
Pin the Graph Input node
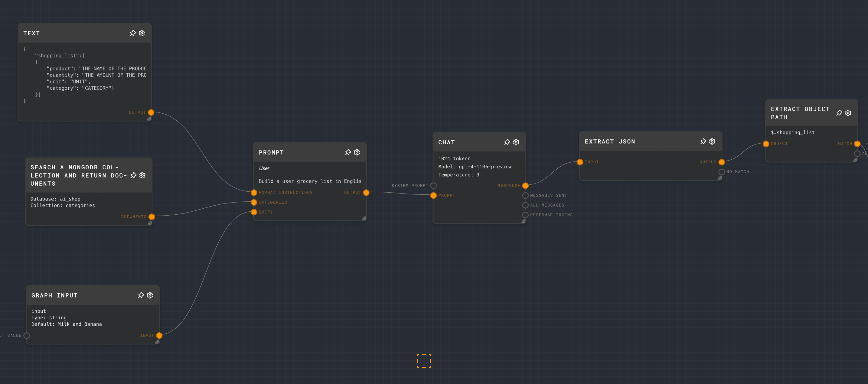click(141, 295)
